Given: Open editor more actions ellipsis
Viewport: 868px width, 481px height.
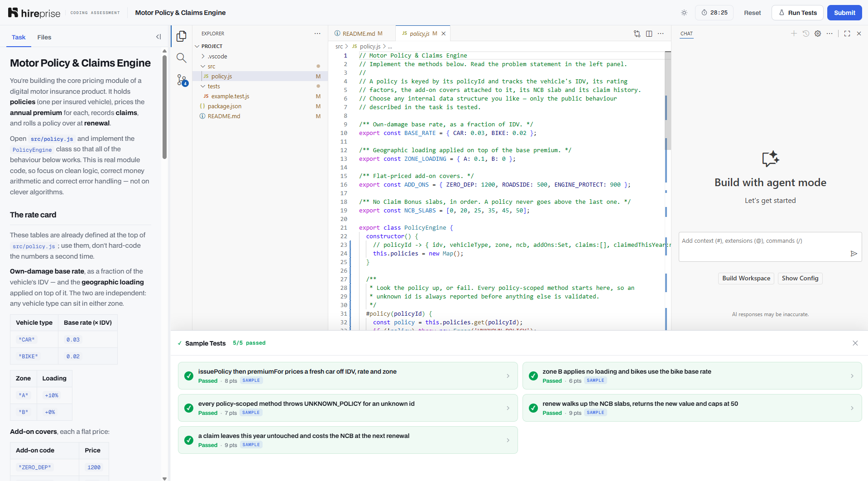Looking at the screenshot, I should pos(661,34).
